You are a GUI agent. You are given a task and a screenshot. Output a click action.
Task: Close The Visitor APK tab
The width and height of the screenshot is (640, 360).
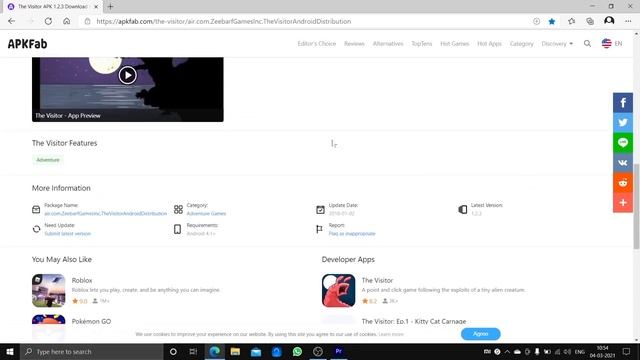[96, 7]
